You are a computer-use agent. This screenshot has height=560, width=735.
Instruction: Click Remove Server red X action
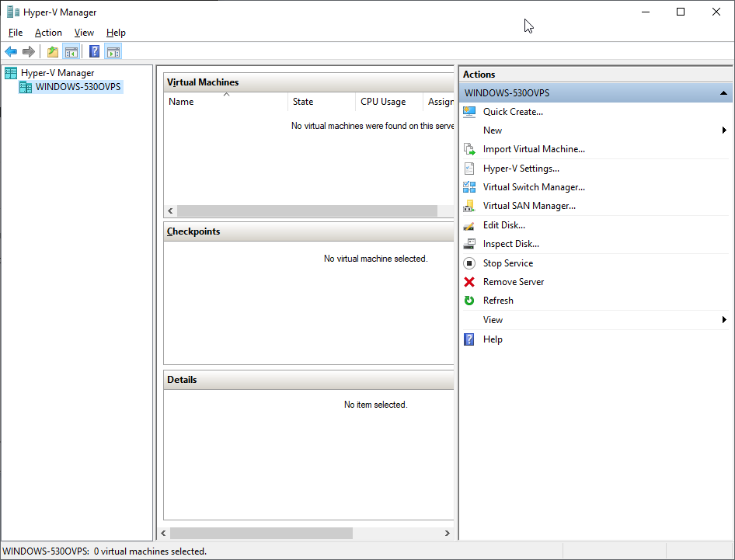tap(513, 282)
